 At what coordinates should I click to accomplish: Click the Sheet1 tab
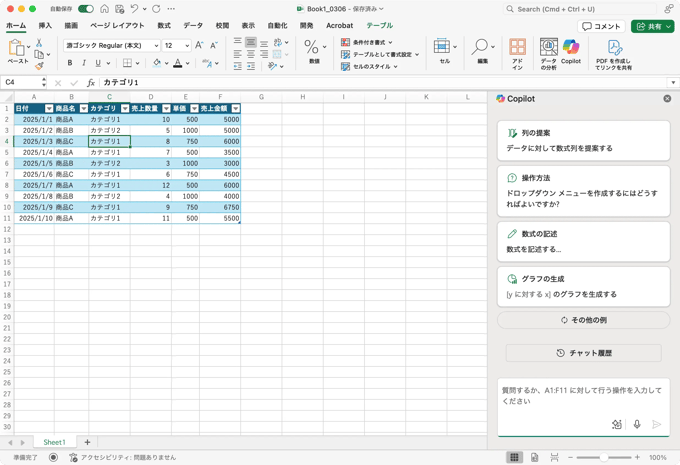point(54,442)
